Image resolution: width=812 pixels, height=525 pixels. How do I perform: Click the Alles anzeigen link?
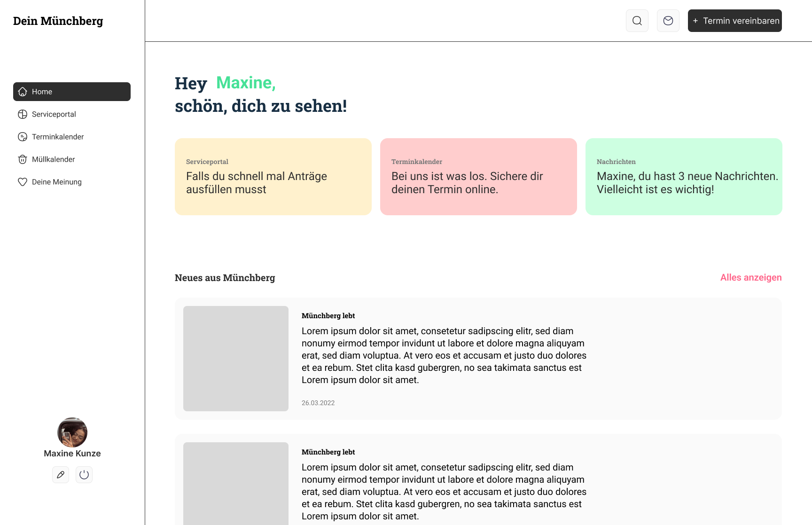click(x=750, y=277)
